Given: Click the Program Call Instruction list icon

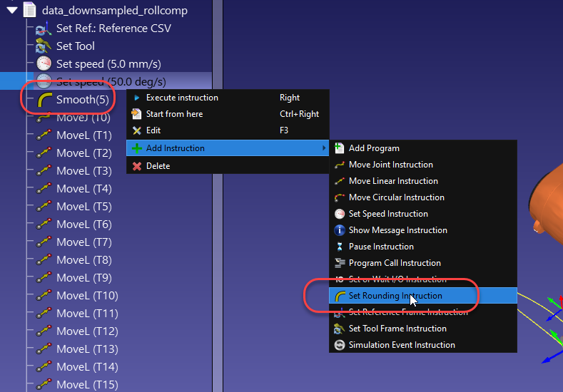Looking at the screenshot, I should (x=340, y=263).
